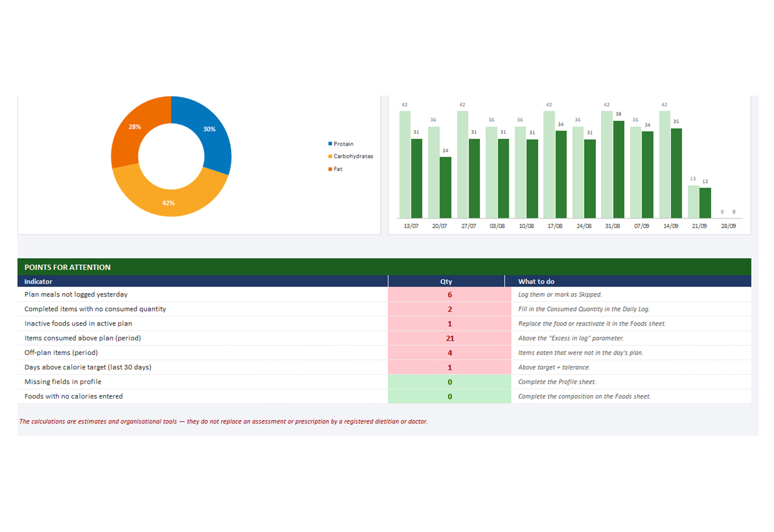Click the 21/09 axis date label

point(699,226)
